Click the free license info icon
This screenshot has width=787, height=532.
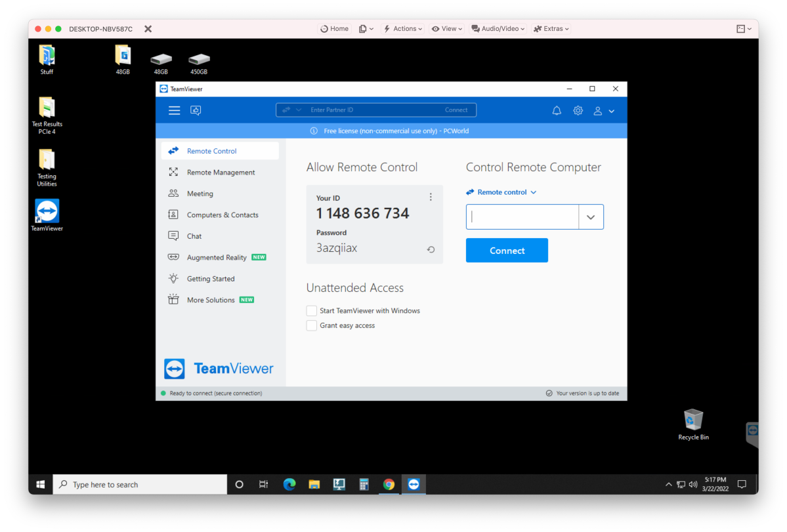pos(314,131)
